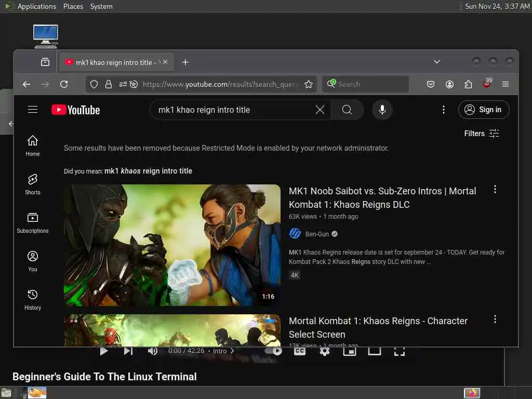Click the Beginner's Guide To The Linux Terminal title
532x399 pixels.
(x=104, y=377)
